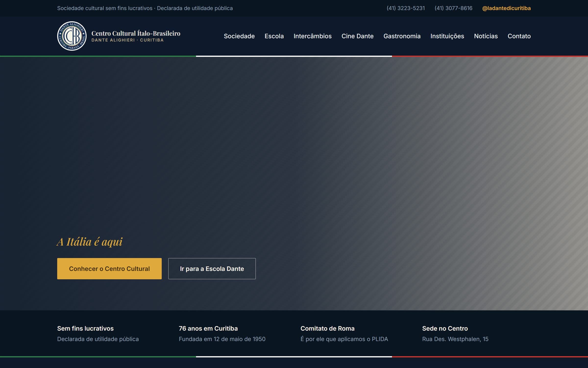Open the Sociedade menu item
This screenshot has width=588, height=368.
[x=239, y=36]
